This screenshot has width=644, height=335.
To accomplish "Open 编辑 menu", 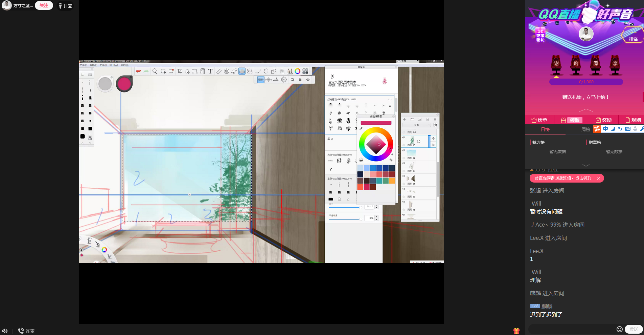I will pos(93,65).
